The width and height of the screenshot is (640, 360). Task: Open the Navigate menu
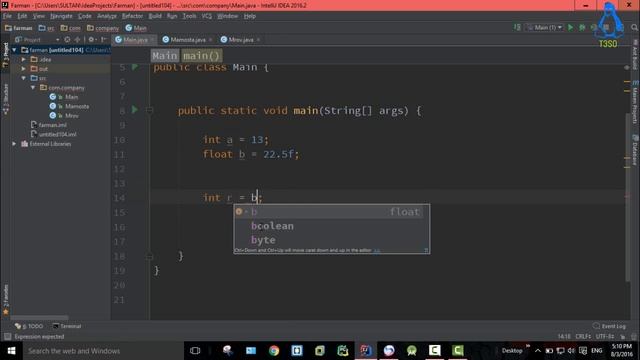[61, 16]
